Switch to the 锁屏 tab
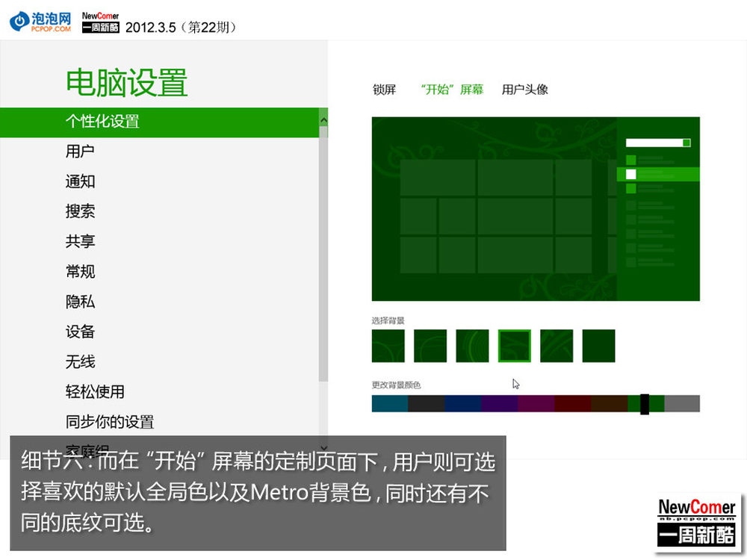This screenshot has height=560, width=747. [x=384, y=90]
